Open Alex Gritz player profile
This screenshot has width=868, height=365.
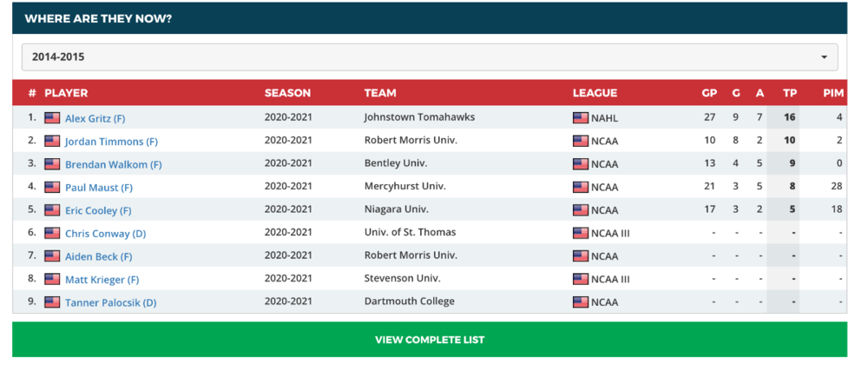95,118
